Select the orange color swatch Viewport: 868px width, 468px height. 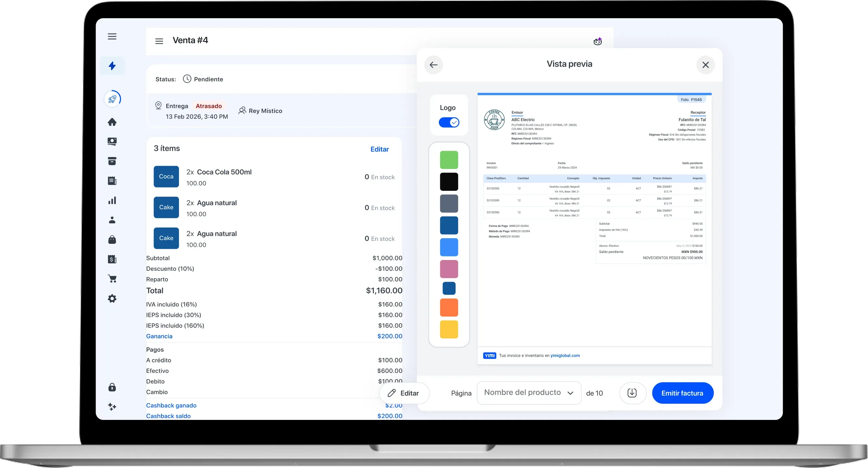(449, 307)
